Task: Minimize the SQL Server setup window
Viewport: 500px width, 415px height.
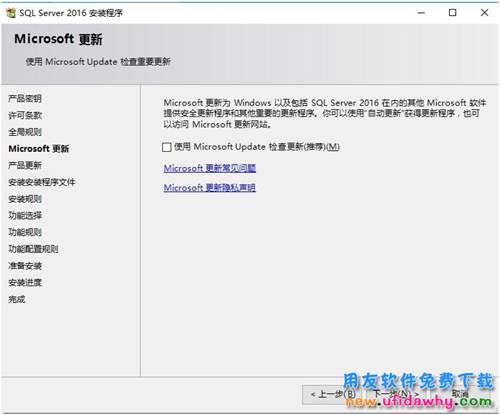Action: (x=421, y=13)
